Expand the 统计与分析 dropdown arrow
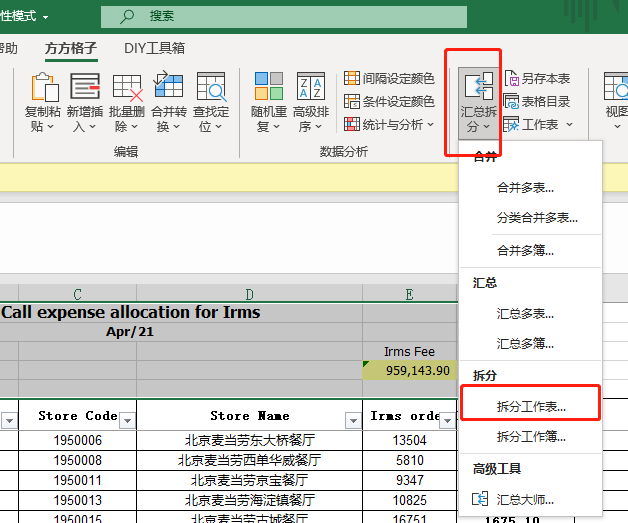Screen dimensions: 628x523 431,125
